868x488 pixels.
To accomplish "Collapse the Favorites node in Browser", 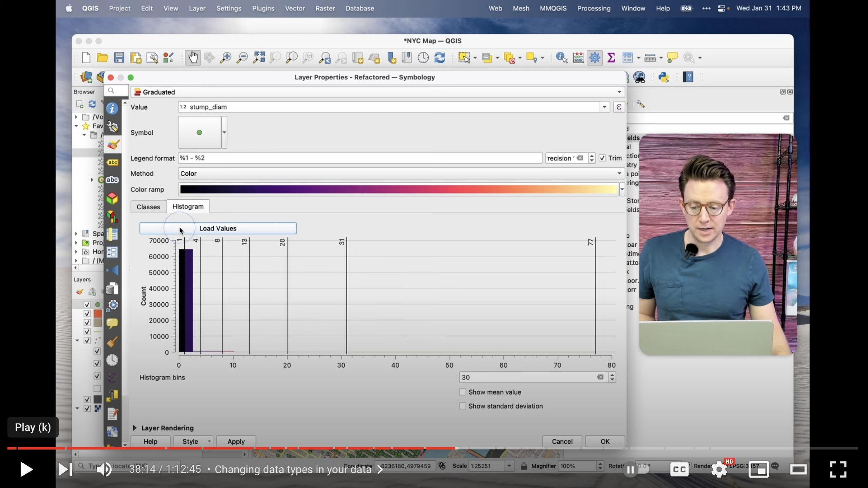I will pos(76,126).
